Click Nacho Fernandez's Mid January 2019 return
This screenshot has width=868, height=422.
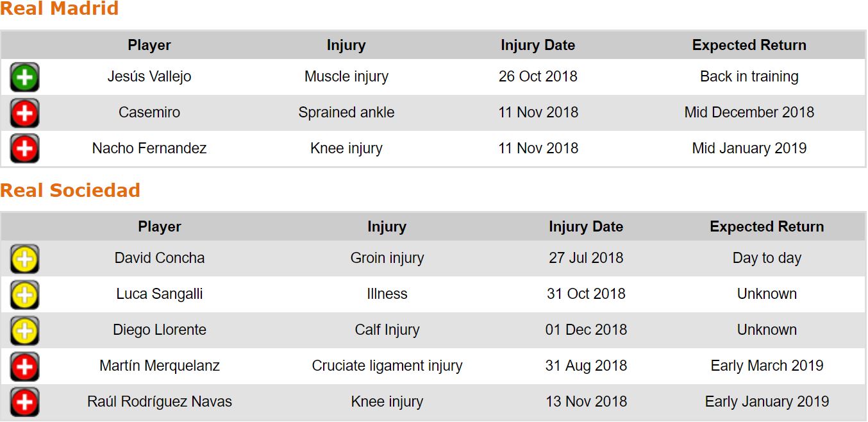click(x=749, y=148)
